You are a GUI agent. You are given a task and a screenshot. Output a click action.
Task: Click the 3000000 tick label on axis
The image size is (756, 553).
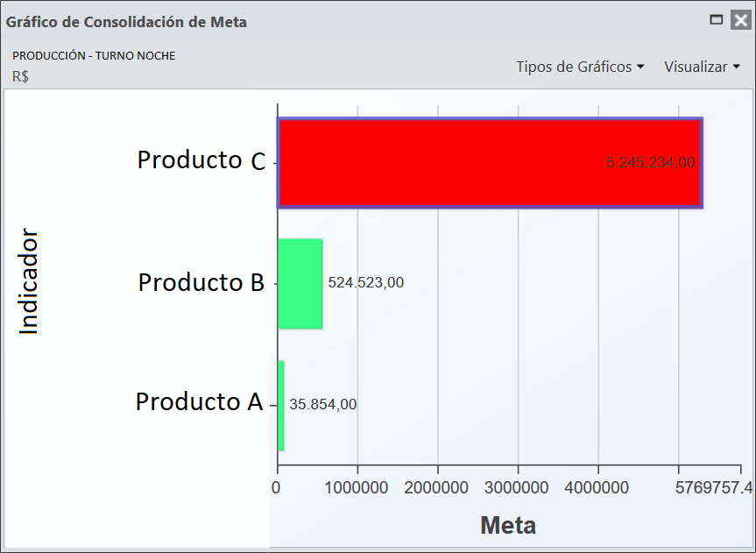click(516, 487)
